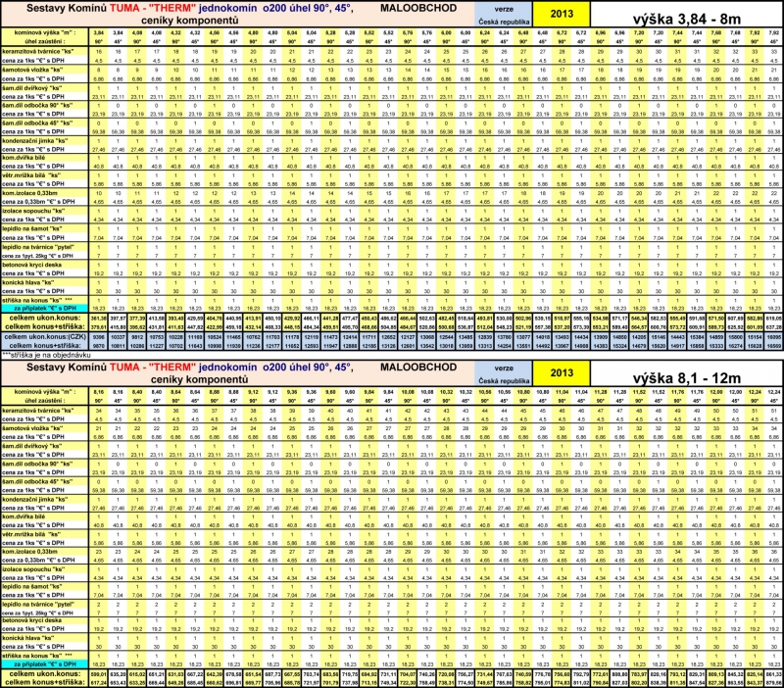784x688 pixels.
Task: Click 'komínová výška "m"' header in 3,84 - 8m table
Action: tap(45, 32)
